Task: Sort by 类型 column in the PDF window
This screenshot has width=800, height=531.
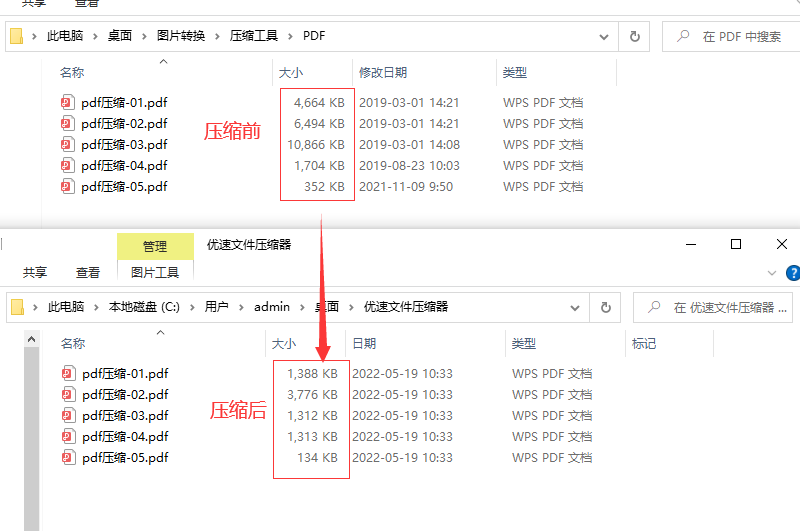Action: (514, 72)
